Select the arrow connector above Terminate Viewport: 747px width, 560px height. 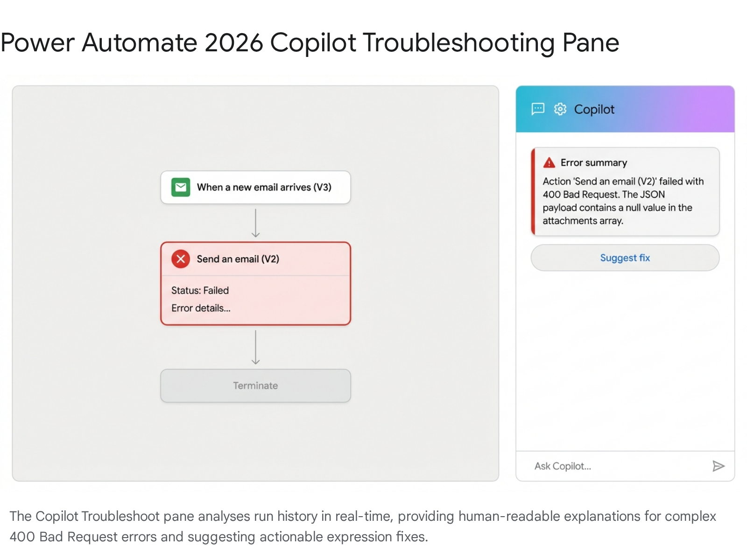point(255,347)
